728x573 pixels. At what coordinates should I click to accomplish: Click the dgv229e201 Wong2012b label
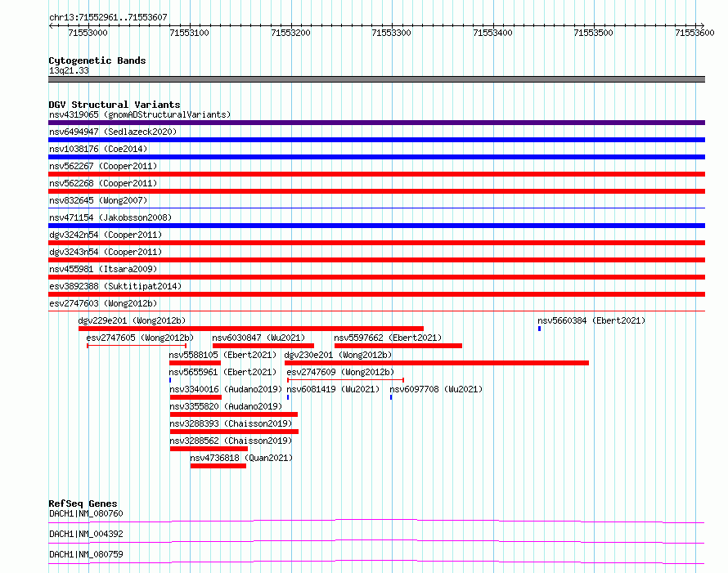pyautogui.click(x=132, y=320)
